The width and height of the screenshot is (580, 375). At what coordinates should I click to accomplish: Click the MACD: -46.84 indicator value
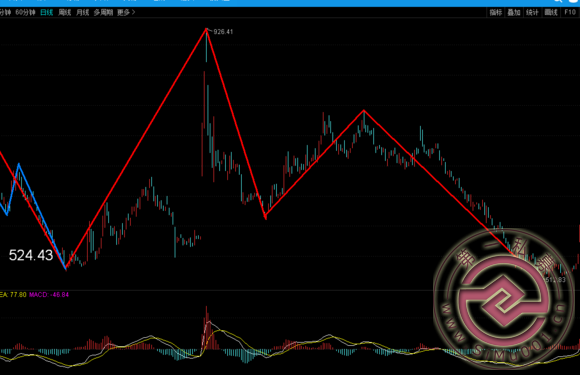[49, 295]
